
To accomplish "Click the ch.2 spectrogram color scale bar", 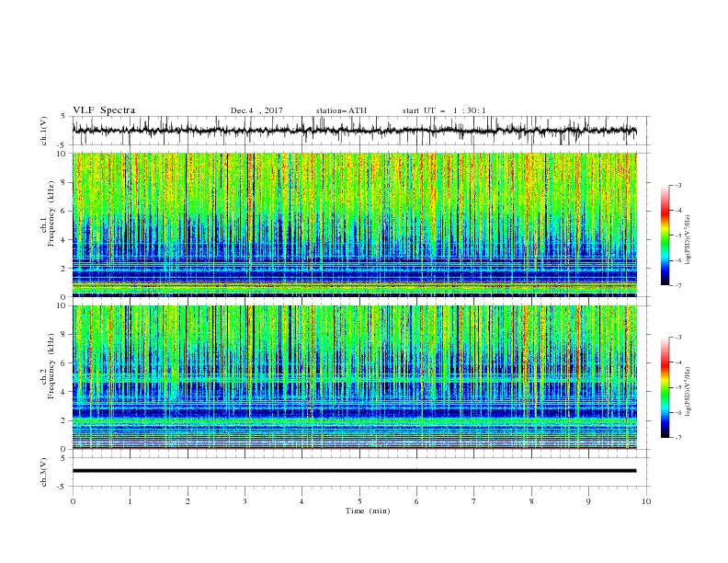I will pyautogui.click(x=665, y=387).
